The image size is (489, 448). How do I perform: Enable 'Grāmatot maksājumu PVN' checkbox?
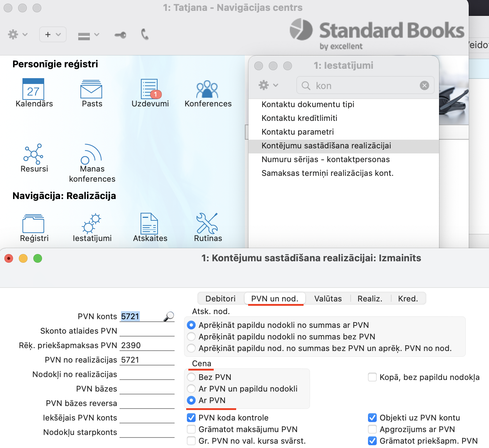pyautogui.click(x=191, y=429)
